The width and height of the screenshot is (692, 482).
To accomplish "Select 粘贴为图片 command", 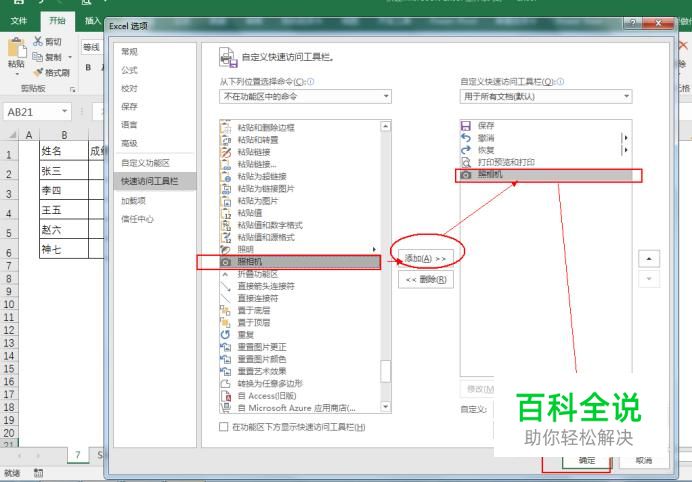I will pos(300,201).
